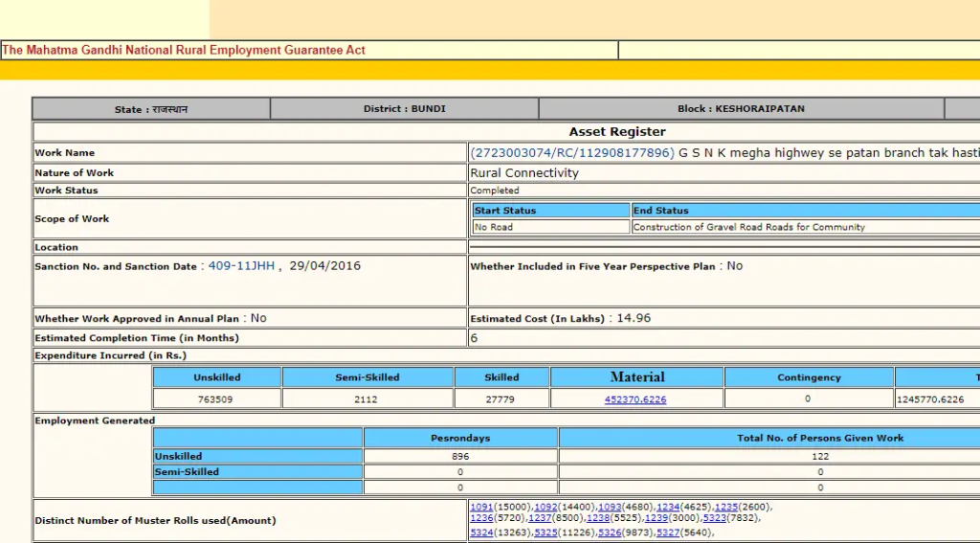Open muster roll 5327 link
This screenshot has width=980, height=543.
coord(668,532)
